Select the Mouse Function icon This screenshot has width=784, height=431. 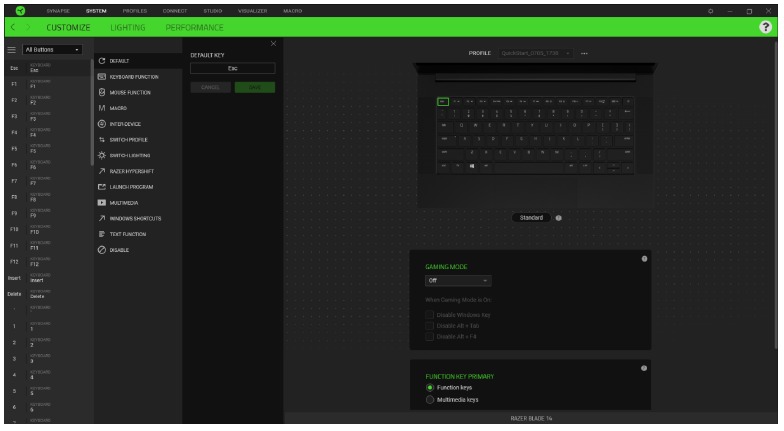tap(102, 92)
